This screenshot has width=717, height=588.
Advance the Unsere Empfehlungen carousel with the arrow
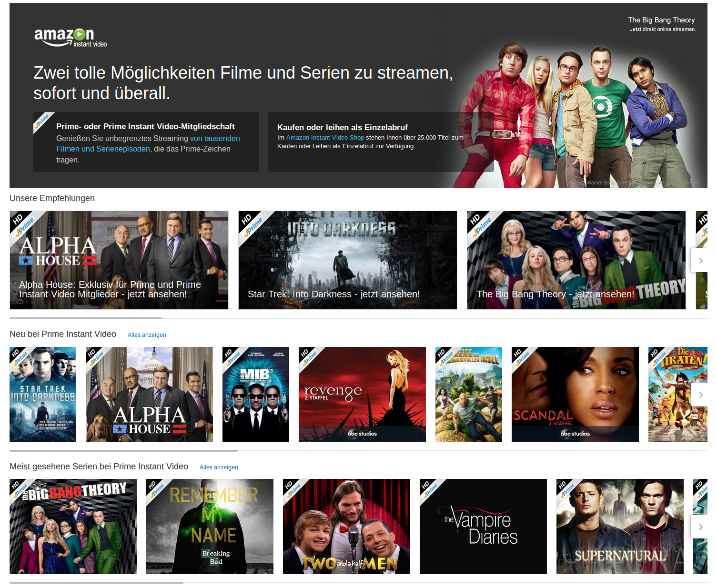(700, 261)
